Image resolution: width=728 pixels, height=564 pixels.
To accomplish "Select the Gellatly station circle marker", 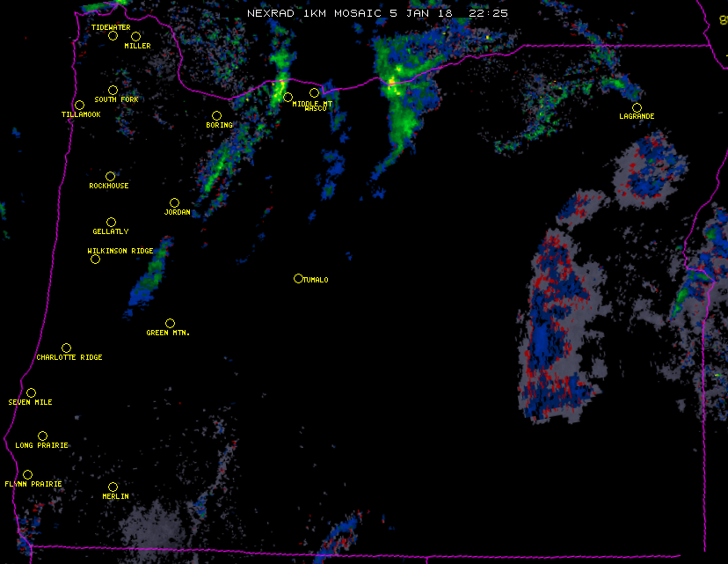I will click(111, 222).
